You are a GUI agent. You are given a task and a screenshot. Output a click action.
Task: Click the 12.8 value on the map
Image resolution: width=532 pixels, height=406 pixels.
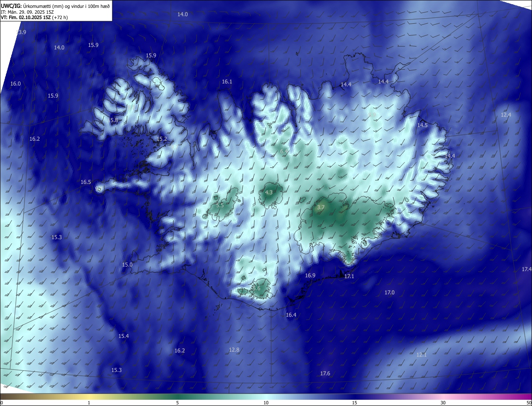point(234,350)
